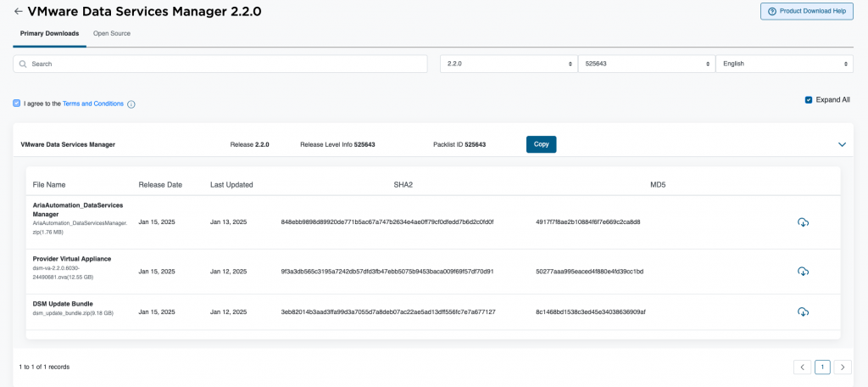Open Product Download Help

coord(807,11)
